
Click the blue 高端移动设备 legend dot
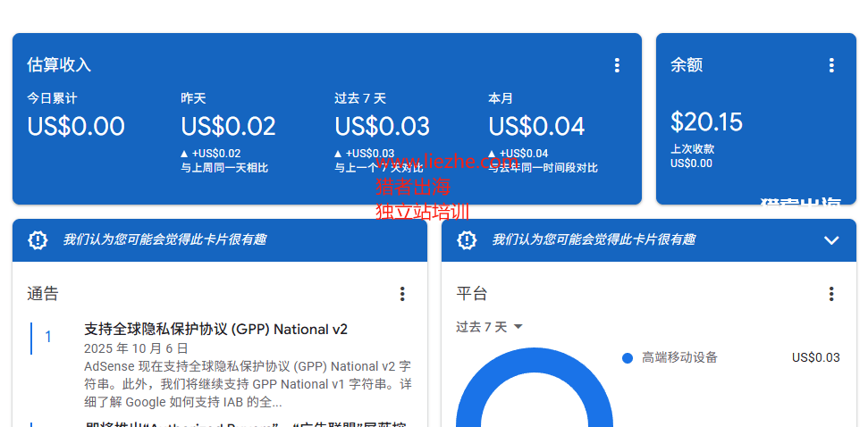coord(628,358)
